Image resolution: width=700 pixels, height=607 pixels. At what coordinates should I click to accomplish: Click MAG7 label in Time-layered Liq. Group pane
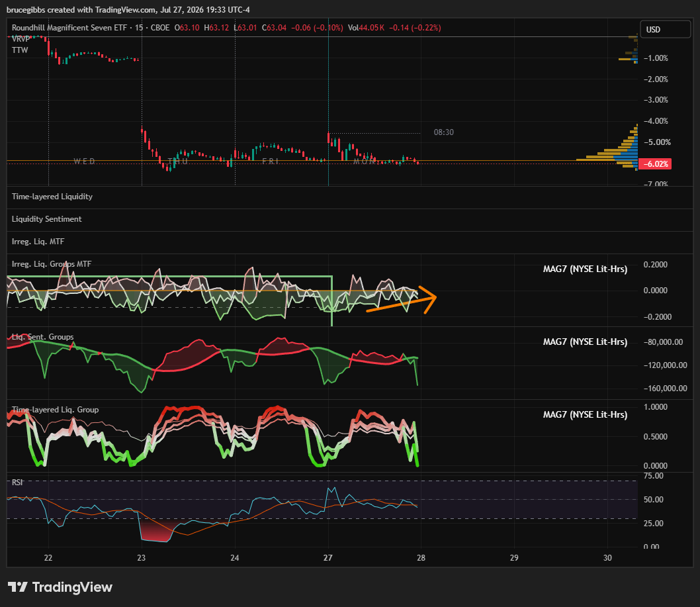tap(585, 414)
